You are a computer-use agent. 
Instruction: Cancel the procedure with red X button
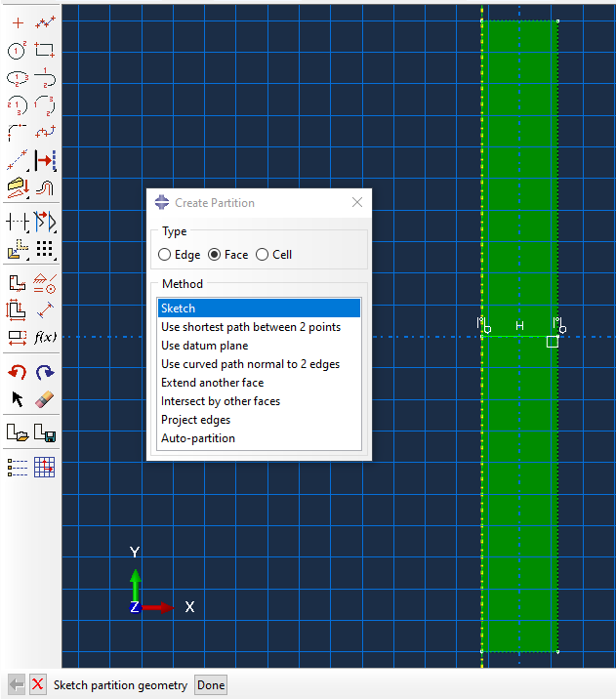point(37,685)
